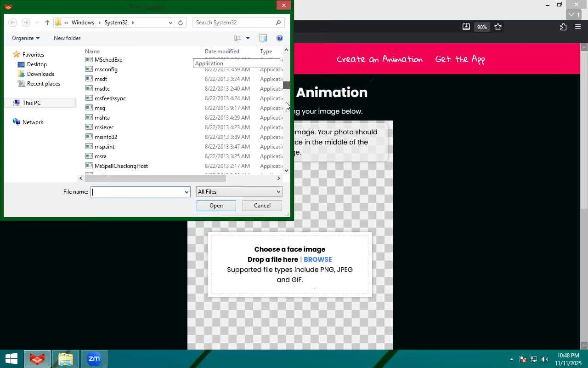Open the taskbar clock and date

(x=568, y=359)
